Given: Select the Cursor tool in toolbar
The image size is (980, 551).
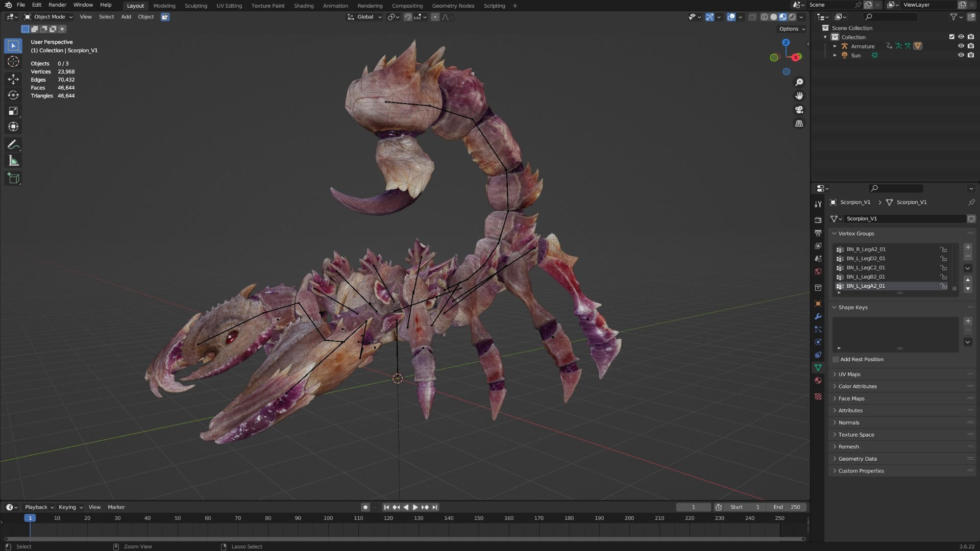Looking at the screenshot, I should click(x=13, y=62).
